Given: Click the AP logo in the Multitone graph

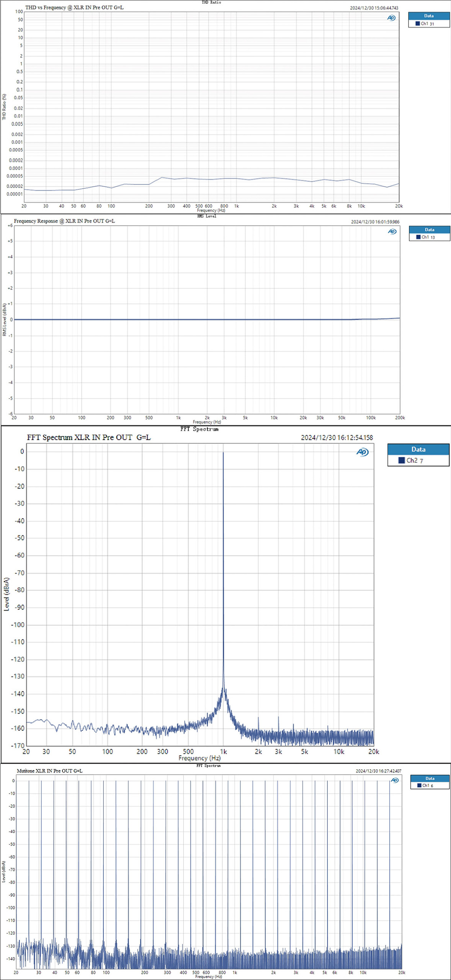Looking at the screenshot, I should [394, 780].
